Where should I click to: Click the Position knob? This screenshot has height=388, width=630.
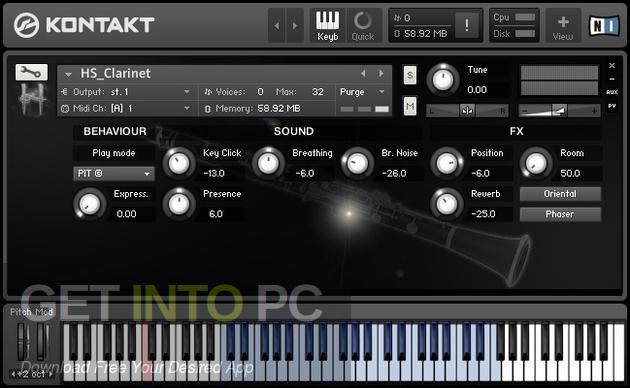[447, 163]
